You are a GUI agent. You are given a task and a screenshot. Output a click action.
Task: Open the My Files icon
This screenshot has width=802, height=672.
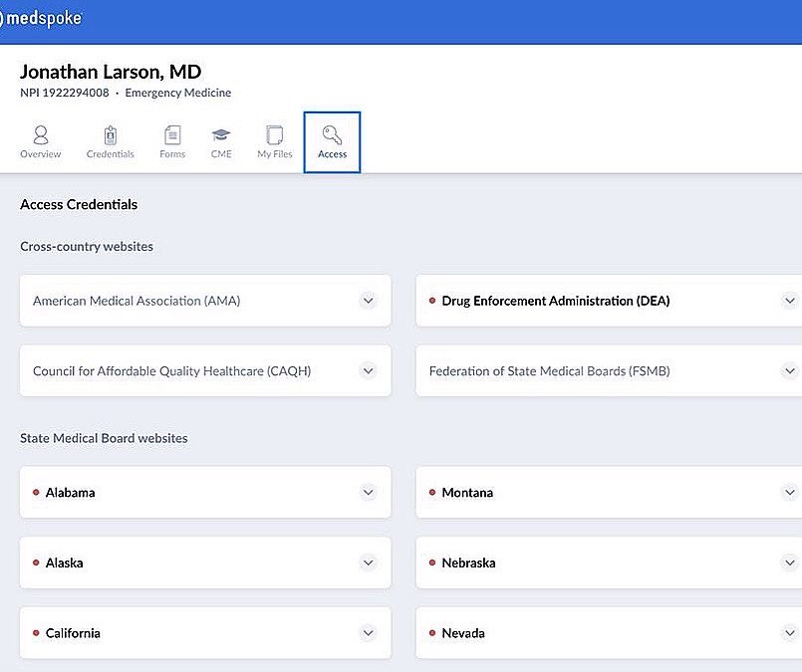point(275,135)
